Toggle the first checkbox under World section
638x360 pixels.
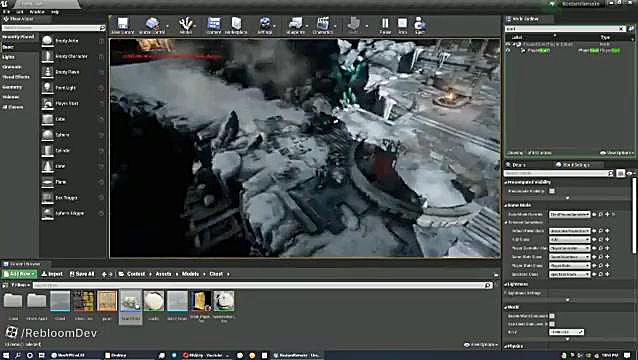[x=552, y=316]
